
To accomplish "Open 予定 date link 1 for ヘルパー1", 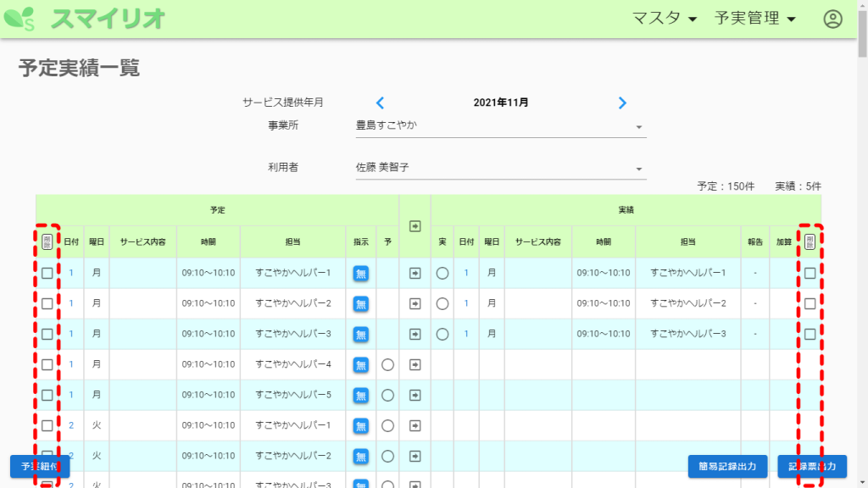I will click(x=71, y=273).
